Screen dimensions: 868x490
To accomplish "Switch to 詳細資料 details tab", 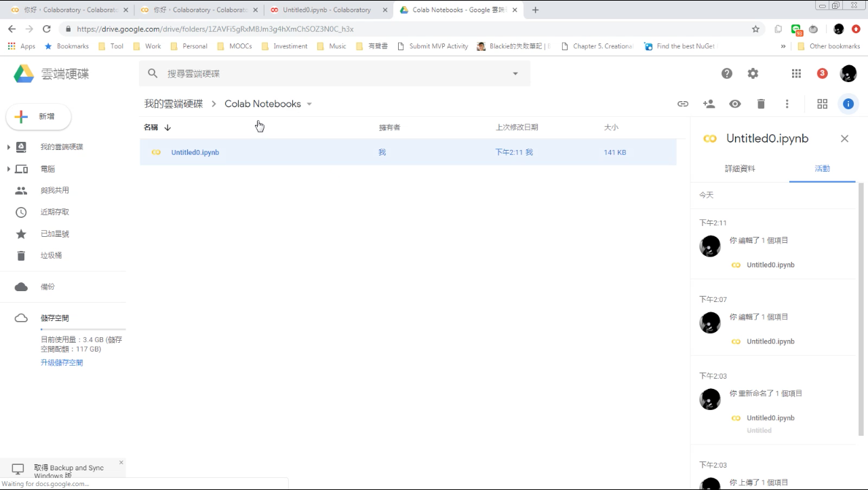I will 740,168.
